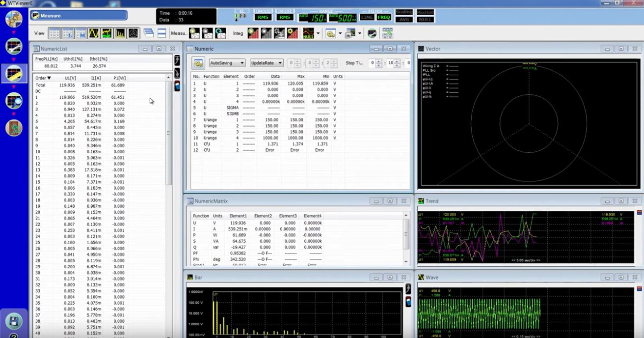Viewport: 644px width, 338px height.
Task: Restore the Vector window with its middle title button
Action: coord(621,49)
